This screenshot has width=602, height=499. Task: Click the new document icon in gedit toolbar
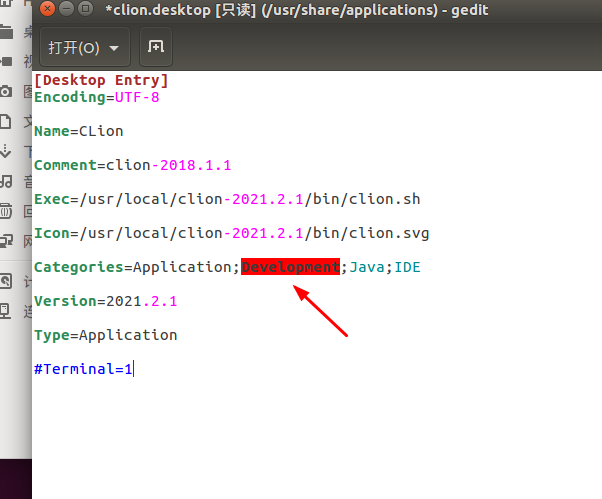coord(156,47)
